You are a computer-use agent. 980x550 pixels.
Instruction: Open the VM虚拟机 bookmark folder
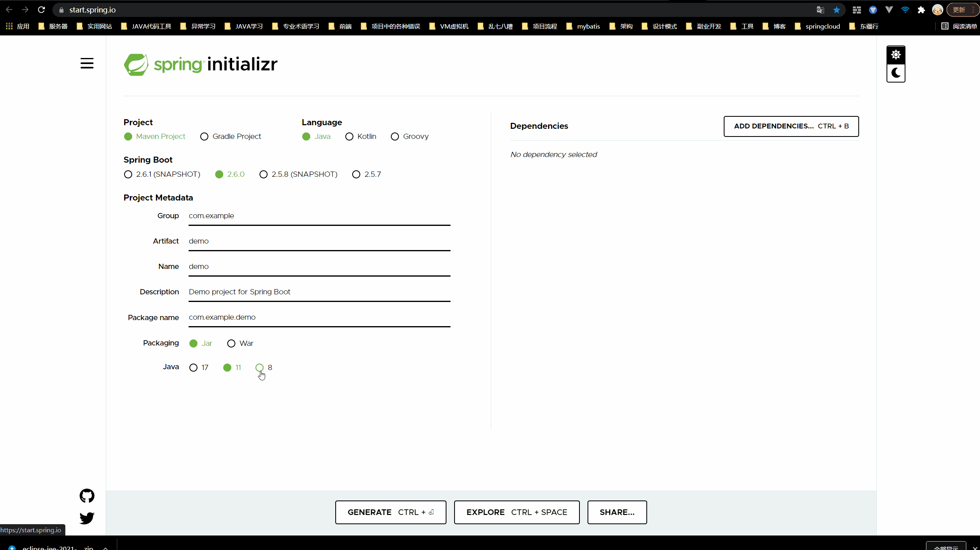pos(449,26)
